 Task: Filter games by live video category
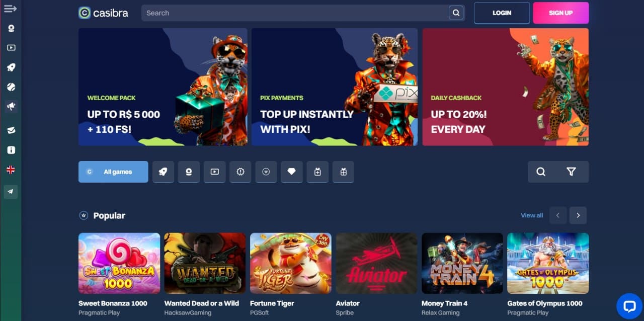pyautogui.click(x=215, y=172)
